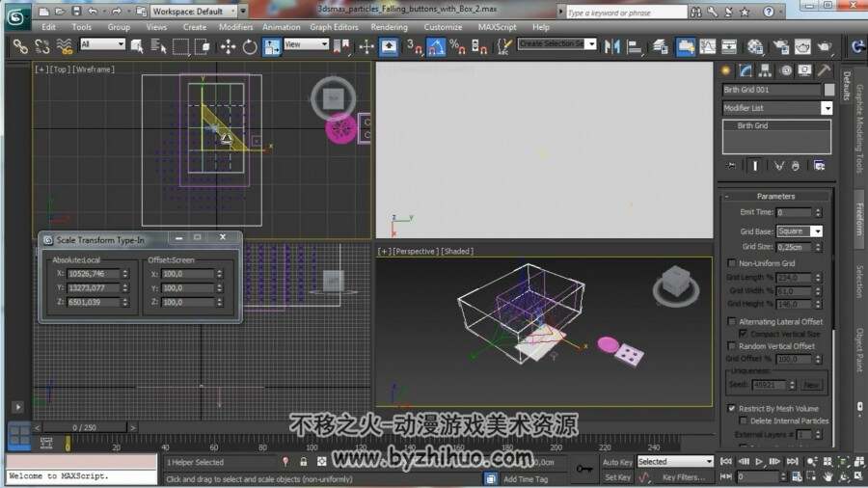Select the Rotate tool icon
Screen dimensions: 868x488
point(250,46)
